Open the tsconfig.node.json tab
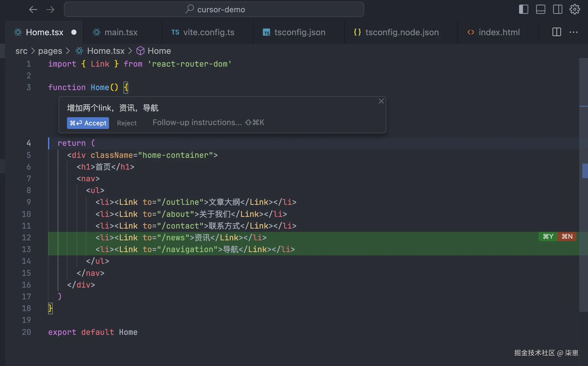 coord(402,32)
